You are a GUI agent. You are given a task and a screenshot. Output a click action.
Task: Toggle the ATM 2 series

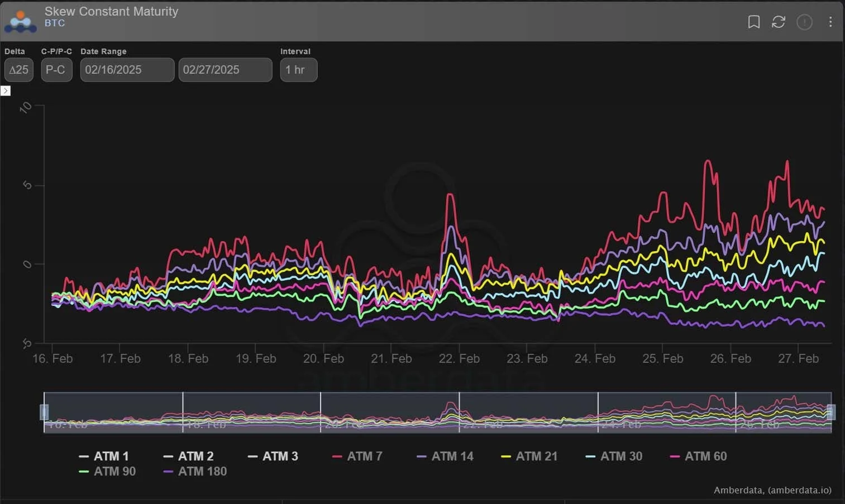(x=188, y=456)
